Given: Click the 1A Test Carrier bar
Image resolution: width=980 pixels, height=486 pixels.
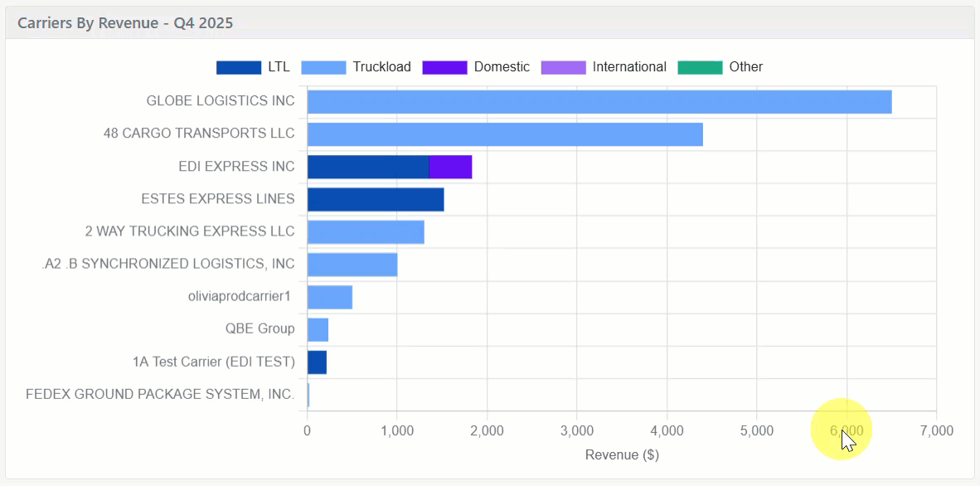Looking at the screenshot, I should pyautogui.click(x=317, y=362).
